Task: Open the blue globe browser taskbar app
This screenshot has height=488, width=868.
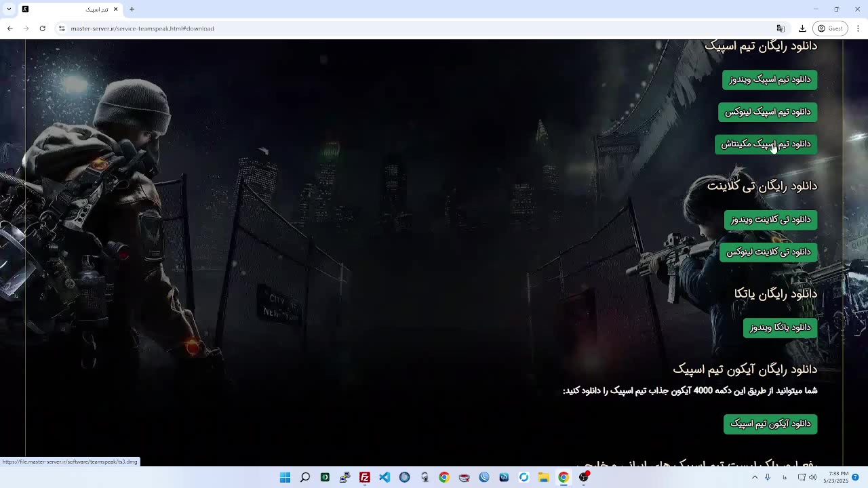Action: [x=484, y=477]
